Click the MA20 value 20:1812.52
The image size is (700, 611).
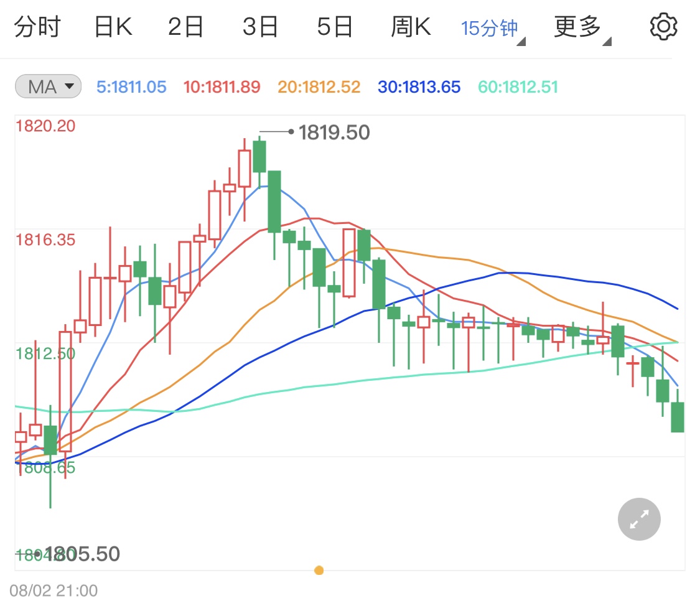click(319, 87)
